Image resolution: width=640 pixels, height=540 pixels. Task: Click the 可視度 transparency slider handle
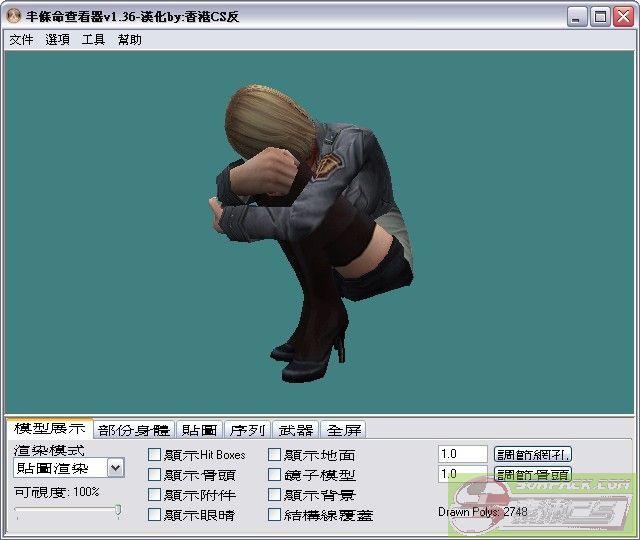click(x=118, y=510)
